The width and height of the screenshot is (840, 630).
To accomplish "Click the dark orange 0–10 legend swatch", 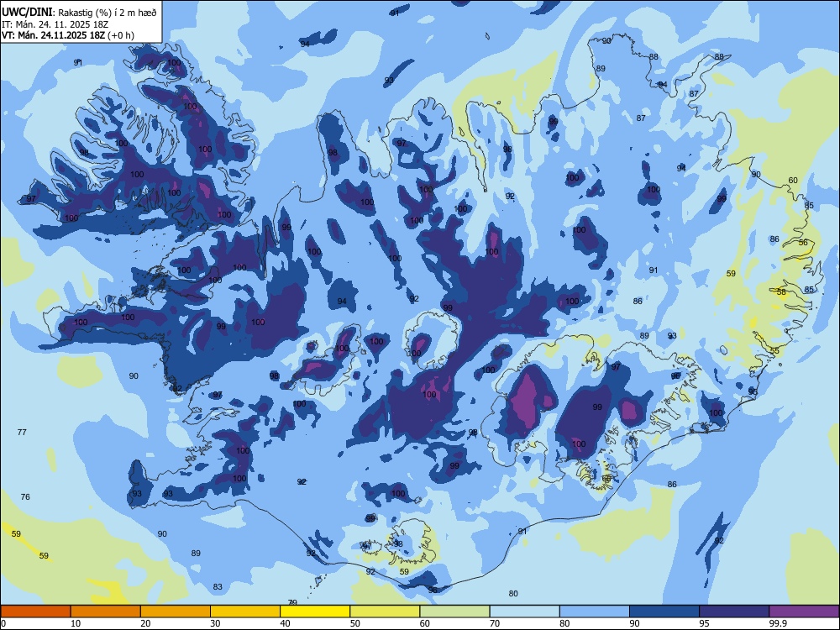I will coord(35,612).
